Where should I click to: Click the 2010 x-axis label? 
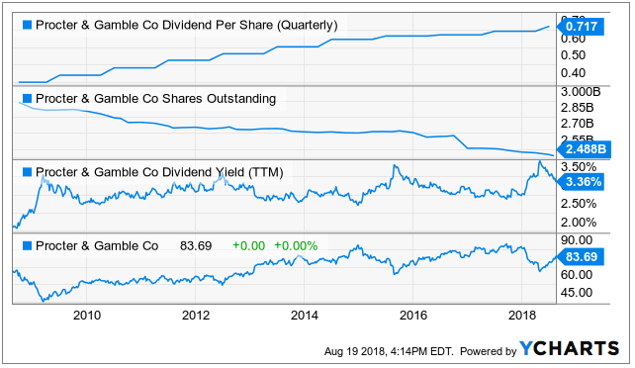pyautogui.click(x=87, y=315)
